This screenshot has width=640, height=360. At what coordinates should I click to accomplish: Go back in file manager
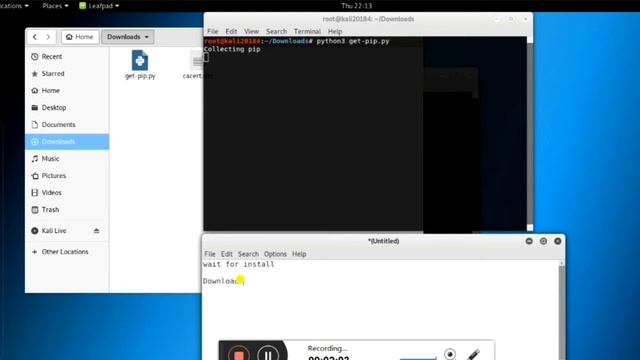point(35,37)
